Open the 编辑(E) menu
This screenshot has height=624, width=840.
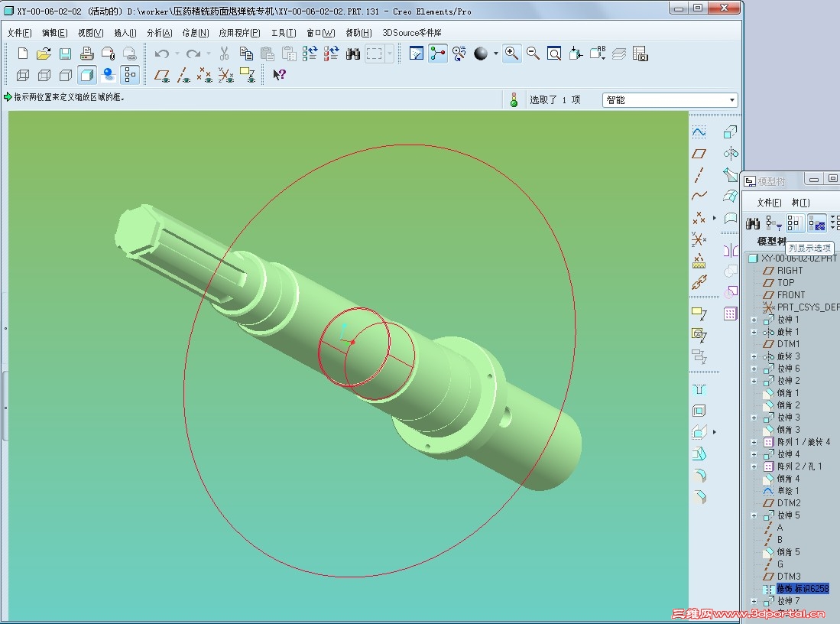(x=54, y=33)
